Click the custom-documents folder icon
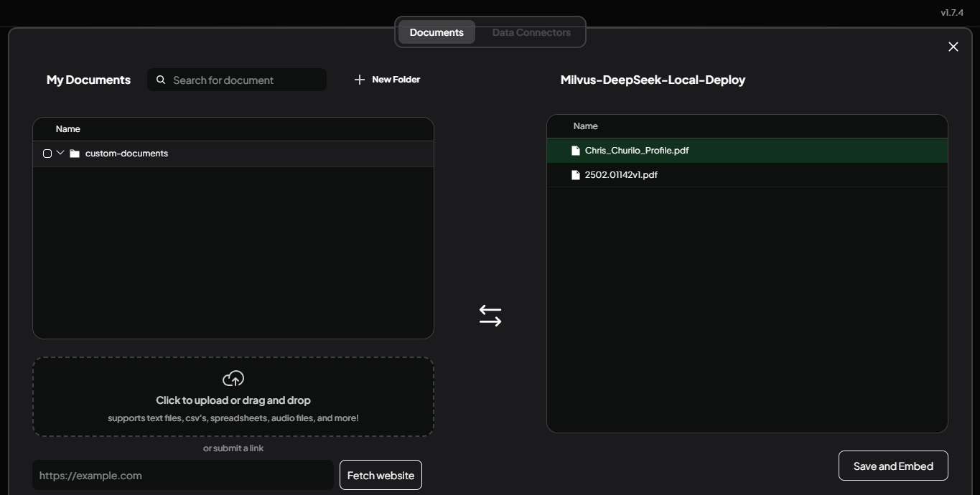The height and width of the screenshot is (495, 980). [75, 154]
